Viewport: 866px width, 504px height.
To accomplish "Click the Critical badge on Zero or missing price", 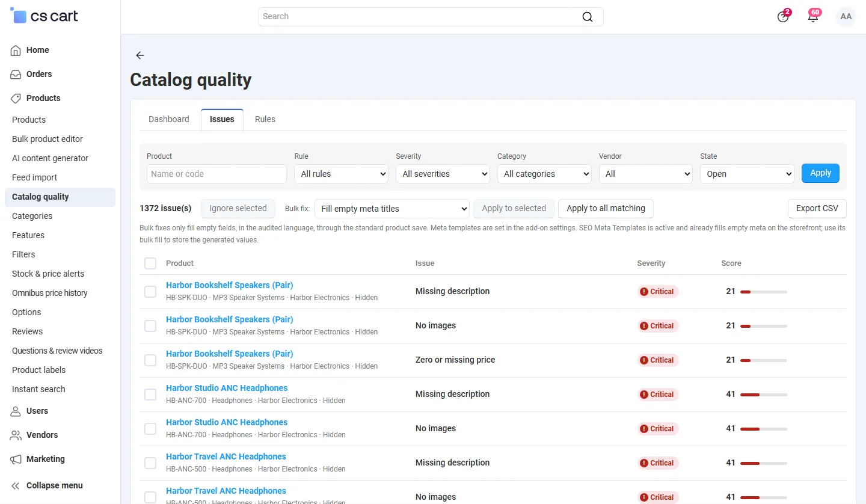I will [658, 360].
